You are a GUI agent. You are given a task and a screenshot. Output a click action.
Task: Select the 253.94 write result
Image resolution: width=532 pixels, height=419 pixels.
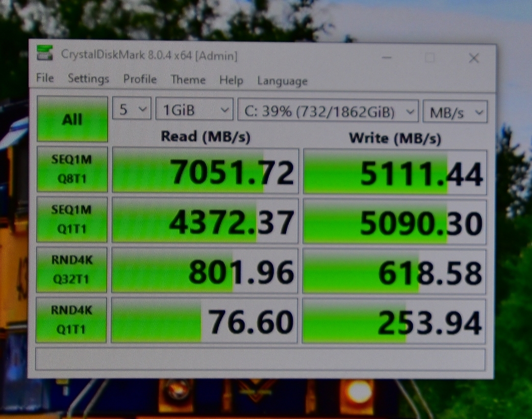pos(394,321)
